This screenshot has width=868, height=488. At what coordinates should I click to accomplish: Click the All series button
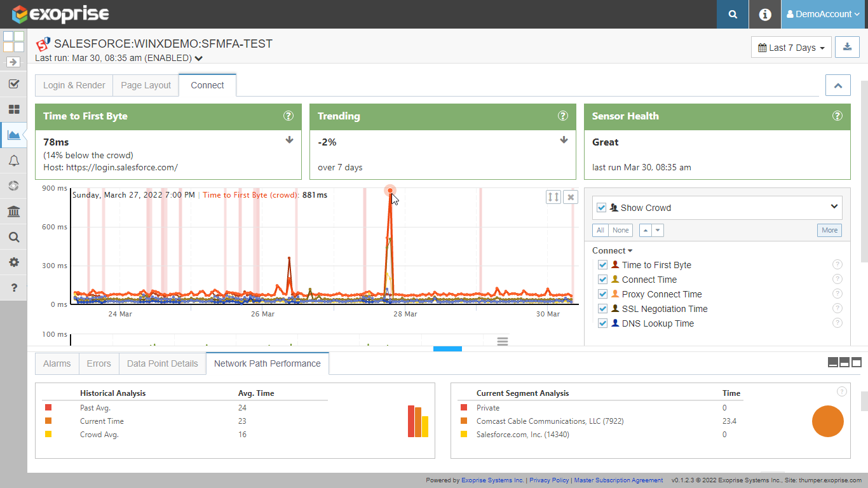[x=600, y=230]
